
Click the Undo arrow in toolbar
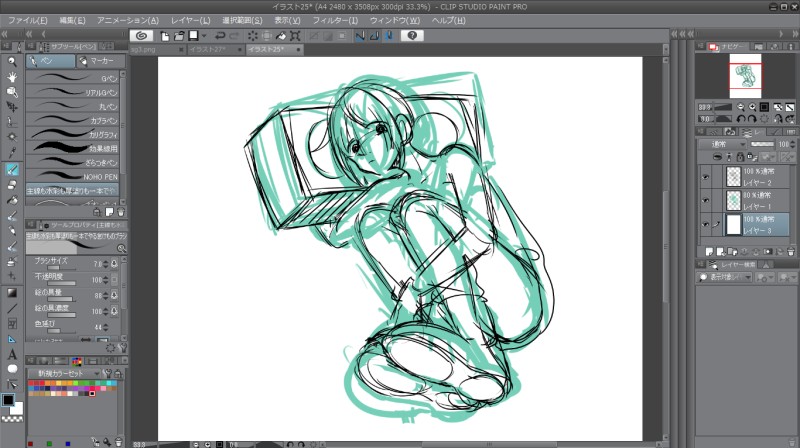pos(220,36)
